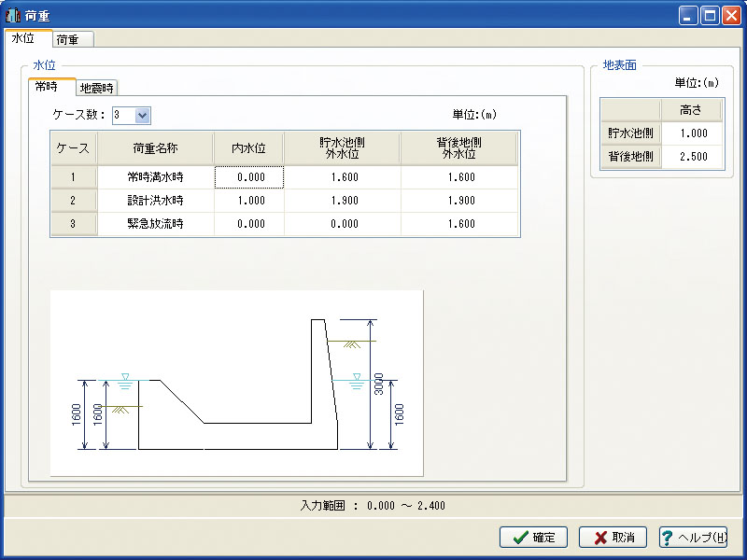Select row header for case 1
The width and height of the screenshot is (747, 560).
point(74,177)
